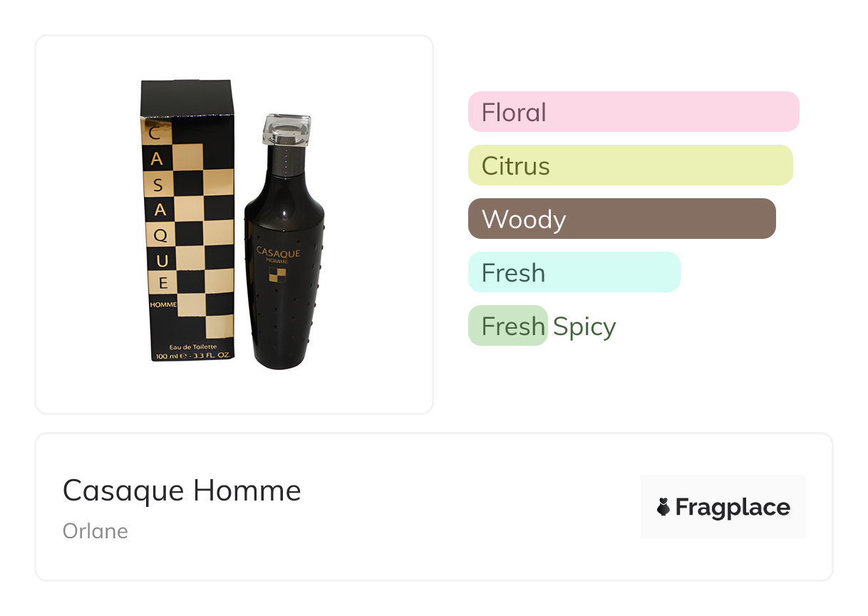Select the mint Fresh accord bar
Viewport: 868px width, 616px height.
[x=574, y=272]
